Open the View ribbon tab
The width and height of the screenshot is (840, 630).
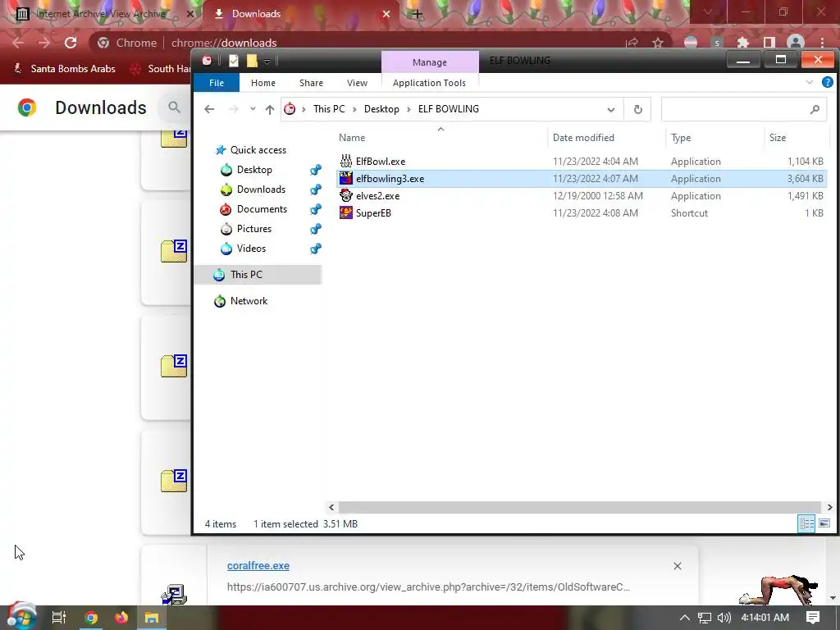click(x=357, y=83)
